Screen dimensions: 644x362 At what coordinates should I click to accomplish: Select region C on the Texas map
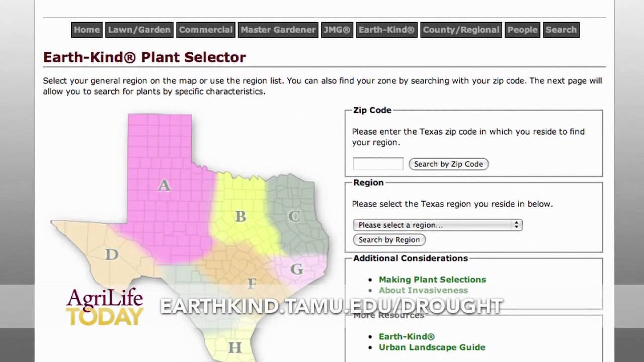[294, 216]
